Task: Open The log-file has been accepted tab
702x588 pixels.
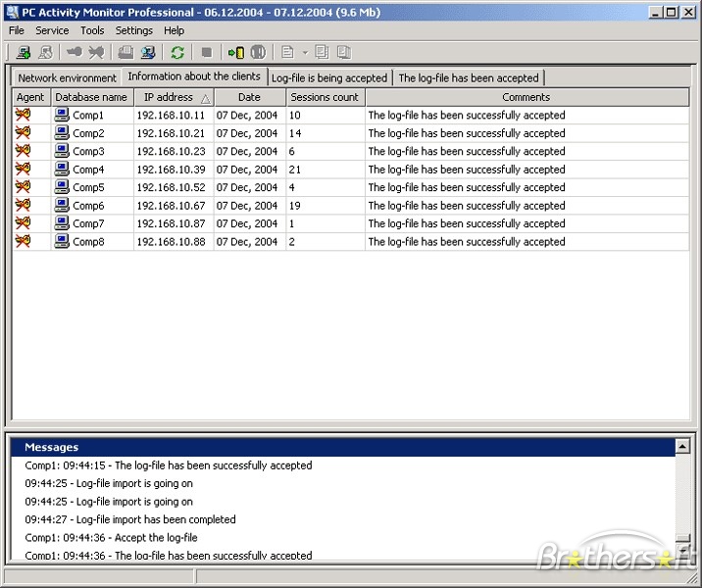Action: coord(469,77)
